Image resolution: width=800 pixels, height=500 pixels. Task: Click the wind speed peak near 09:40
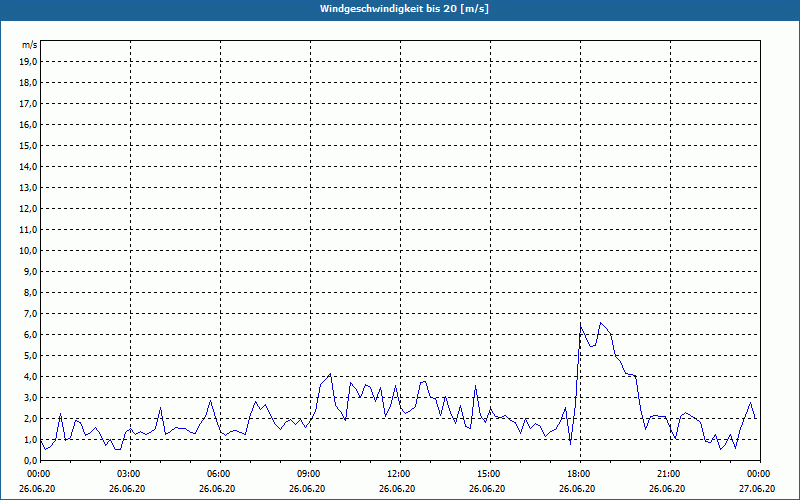[331, 373]
